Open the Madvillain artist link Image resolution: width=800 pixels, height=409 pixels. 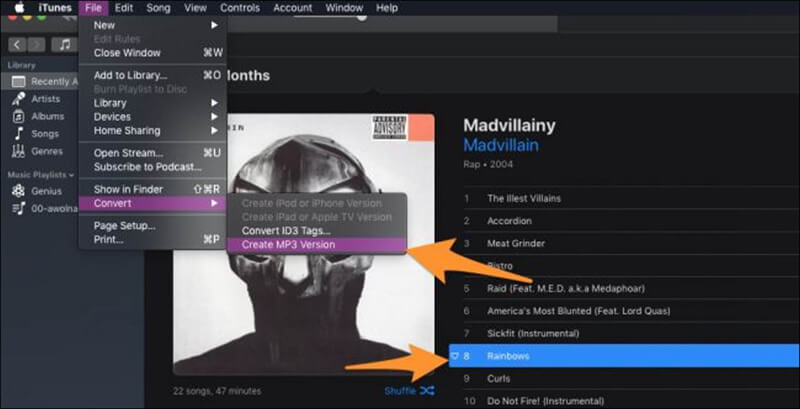click(x=501, y=145)
